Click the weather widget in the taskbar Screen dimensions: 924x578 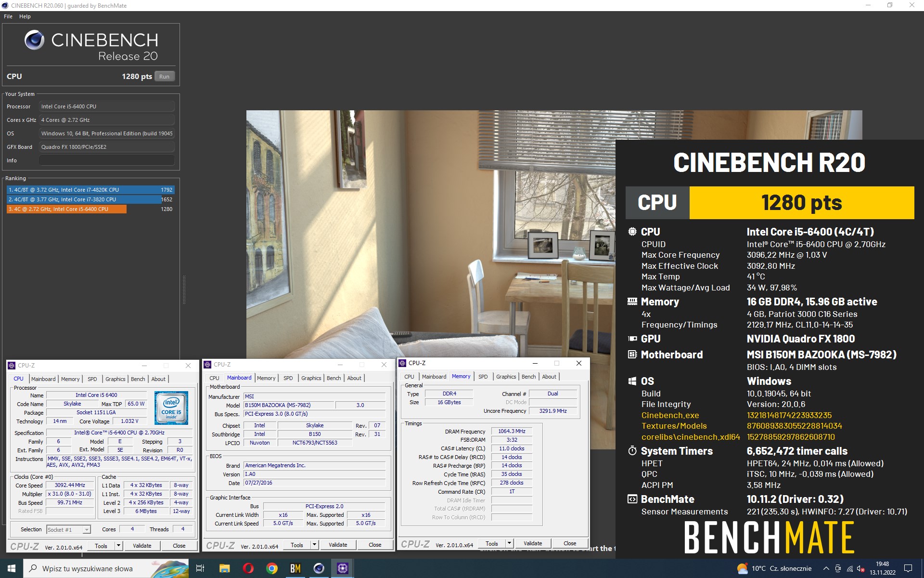tap(774, 568)
